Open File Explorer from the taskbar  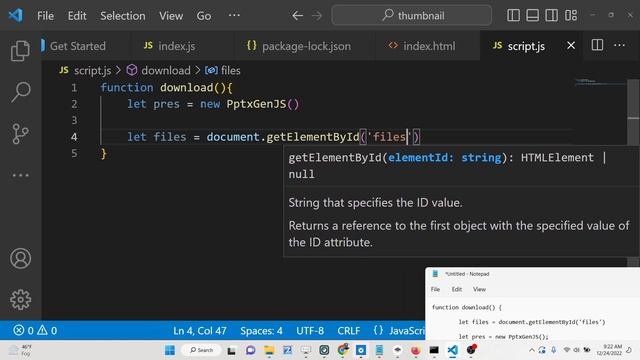[x=269, y=350]
